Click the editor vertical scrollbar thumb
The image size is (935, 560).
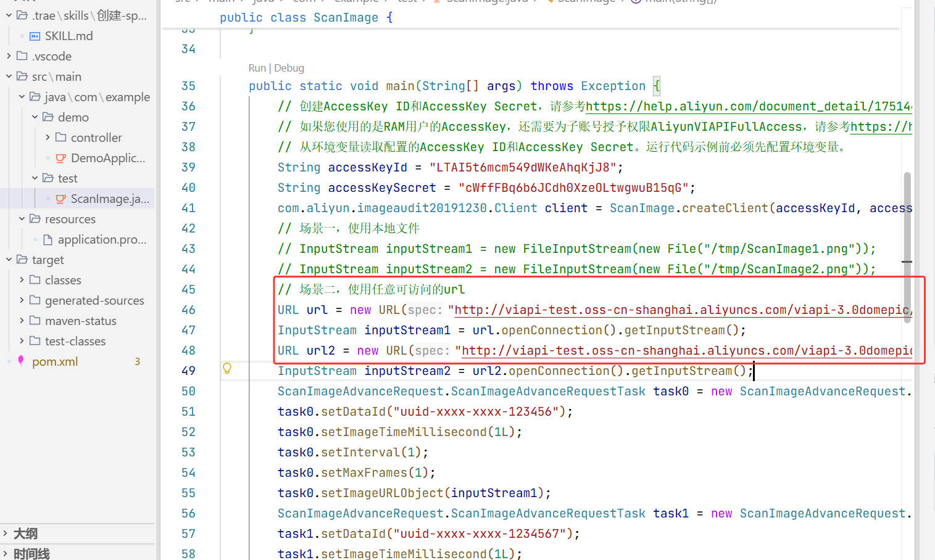907,247
